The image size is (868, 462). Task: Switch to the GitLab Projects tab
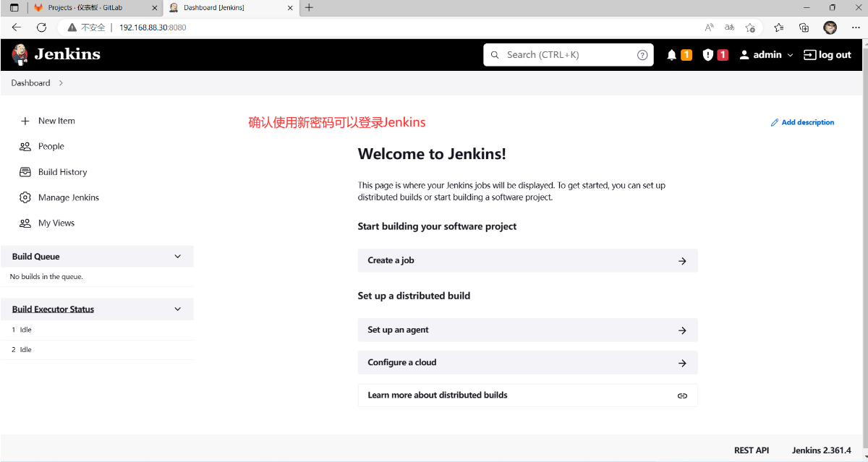point(95,7)
